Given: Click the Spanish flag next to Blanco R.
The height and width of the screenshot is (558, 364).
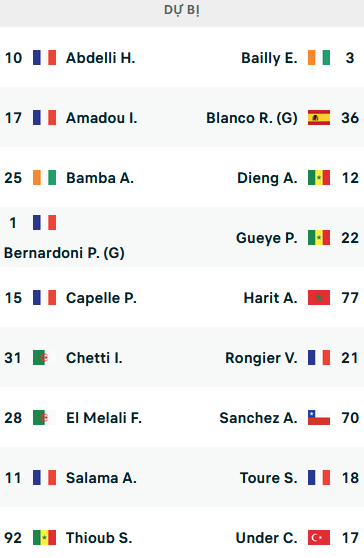Looking at the screenshot, I should point(319,118).
